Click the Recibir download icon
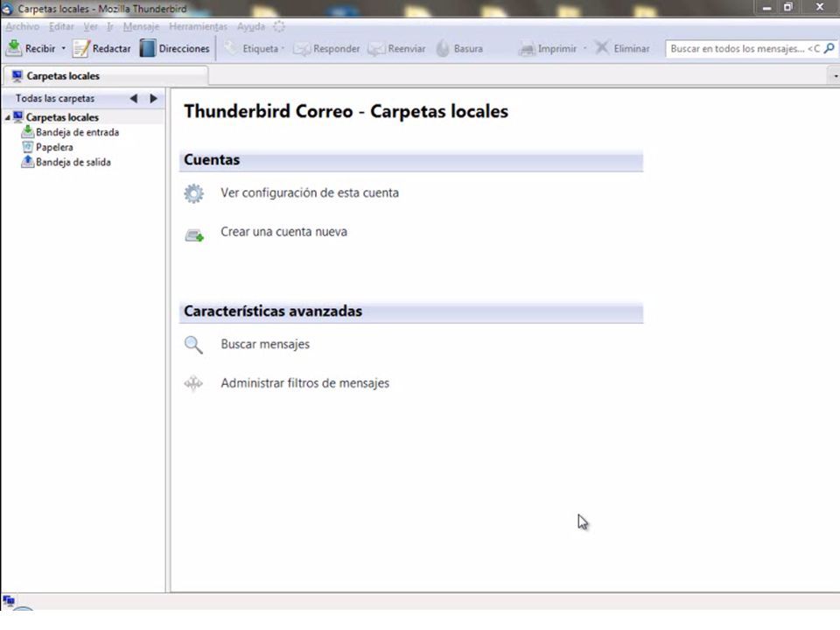Image resolution: width=840 pixels, height=630 pixels. pyautogui.click(x=13, y=48)
